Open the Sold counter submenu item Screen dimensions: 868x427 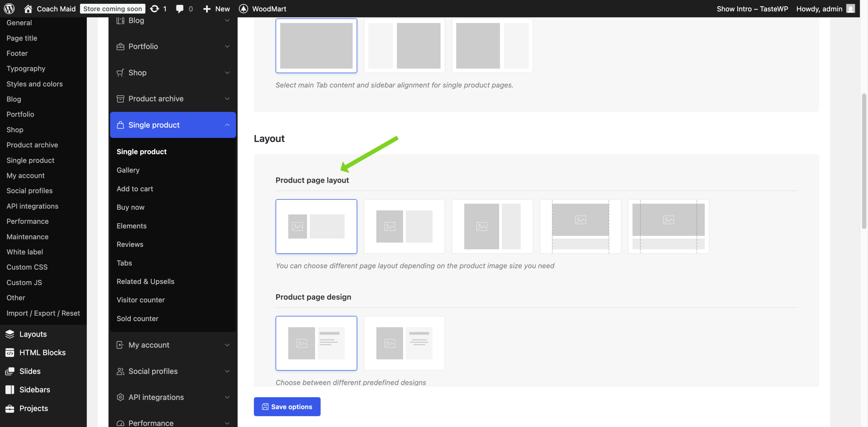coord(138,318)
